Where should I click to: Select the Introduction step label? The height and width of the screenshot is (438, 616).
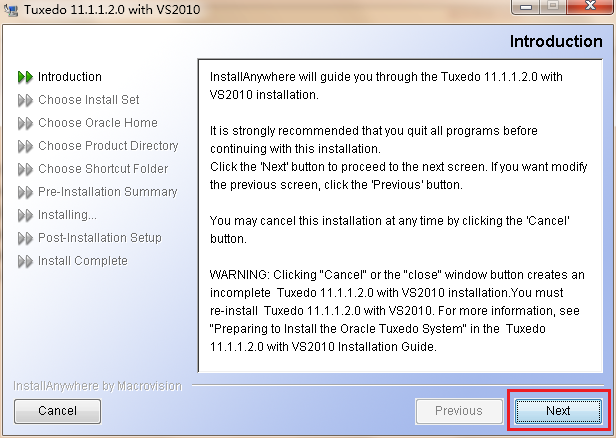tap(70, 77)
